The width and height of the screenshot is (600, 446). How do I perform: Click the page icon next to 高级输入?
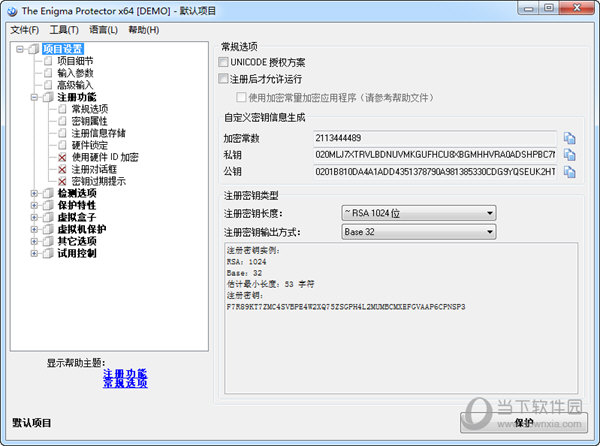point(48,85)
